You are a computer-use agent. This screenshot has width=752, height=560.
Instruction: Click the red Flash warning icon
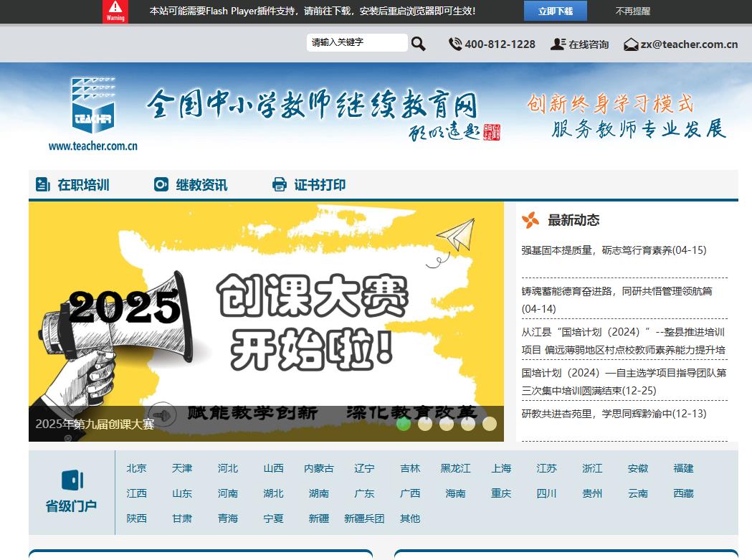click(x=115, y=11)
